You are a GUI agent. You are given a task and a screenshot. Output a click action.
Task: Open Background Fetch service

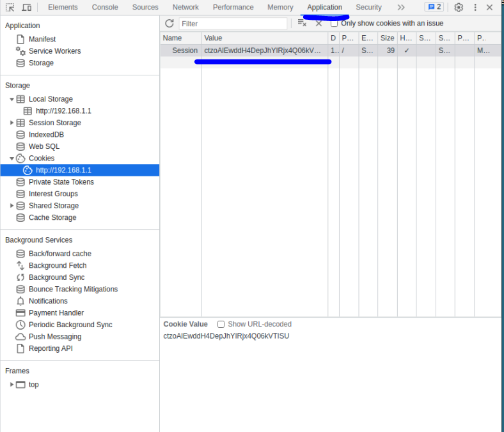click(58, 266)
